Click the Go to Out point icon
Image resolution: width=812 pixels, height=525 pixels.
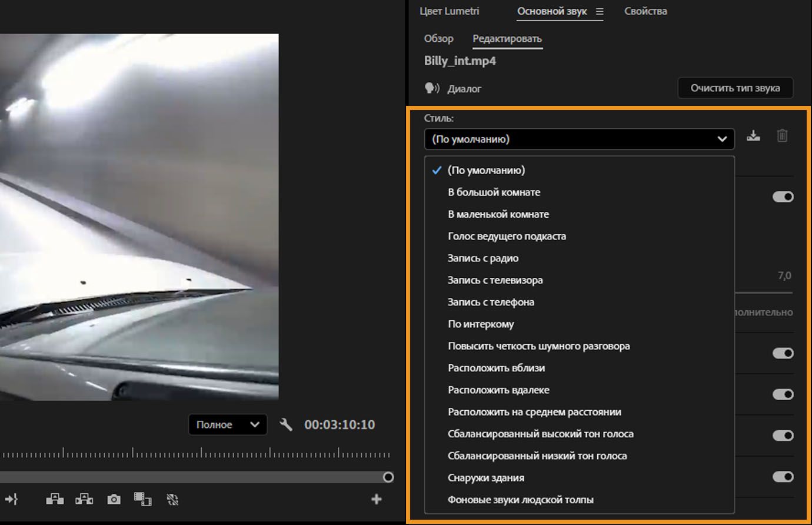point(12,499)
